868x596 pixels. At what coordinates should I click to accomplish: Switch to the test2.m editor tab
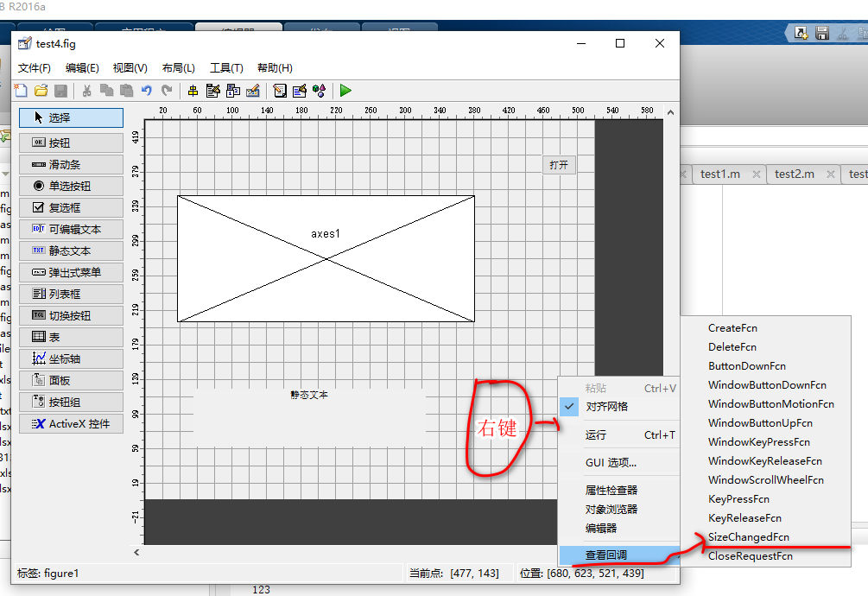794,174
